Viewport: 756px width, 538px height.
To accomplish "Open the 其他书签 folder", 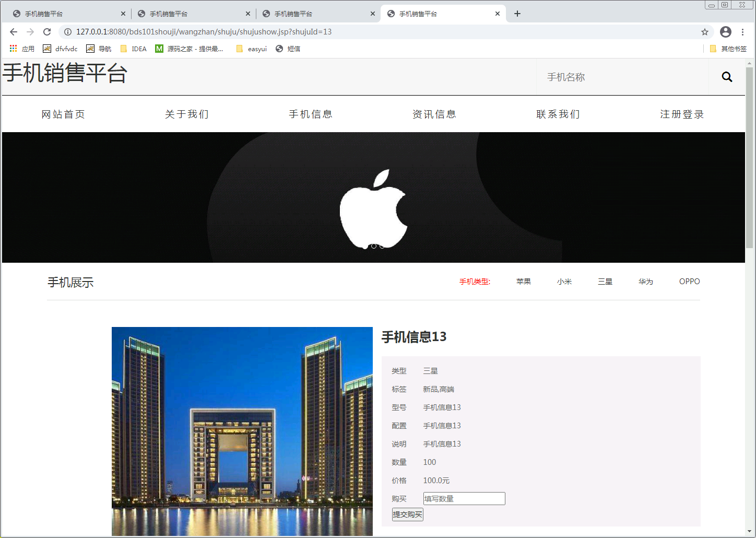I will coord(728,49).
